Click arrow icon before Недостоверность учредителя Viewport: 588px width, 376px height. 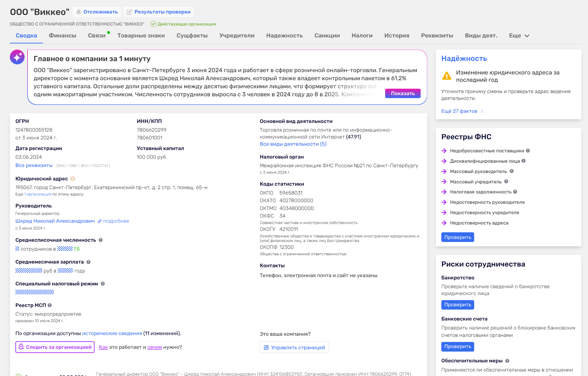click(444, 212)
